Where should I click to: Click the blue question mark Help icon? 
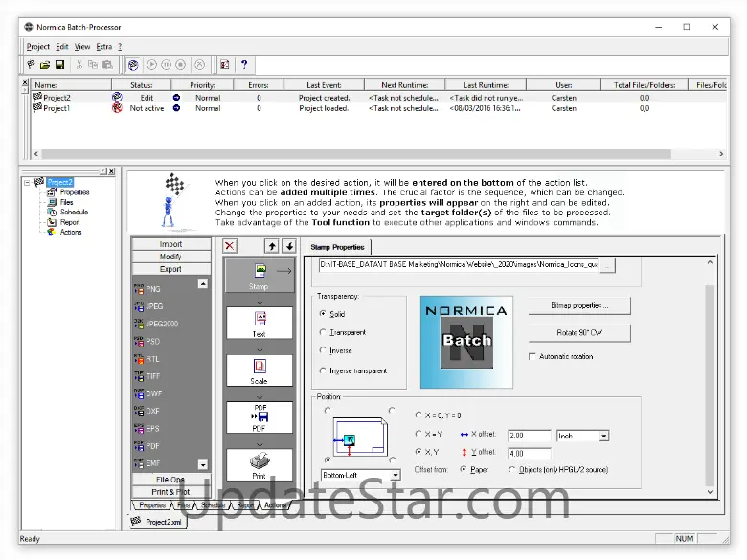244,64
